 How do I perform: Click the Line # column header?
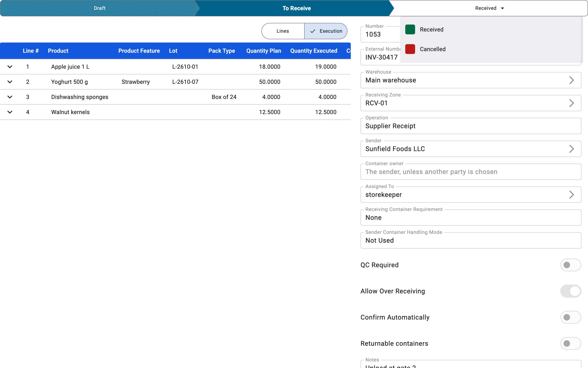tap(31, 51)
